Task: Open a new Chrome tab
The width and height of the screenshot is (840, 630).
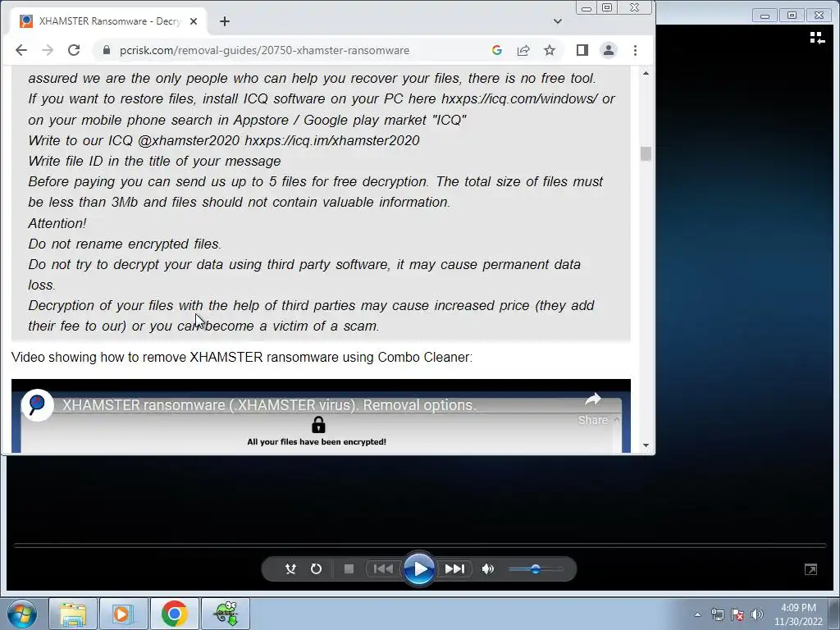Action: coord(225,21)
